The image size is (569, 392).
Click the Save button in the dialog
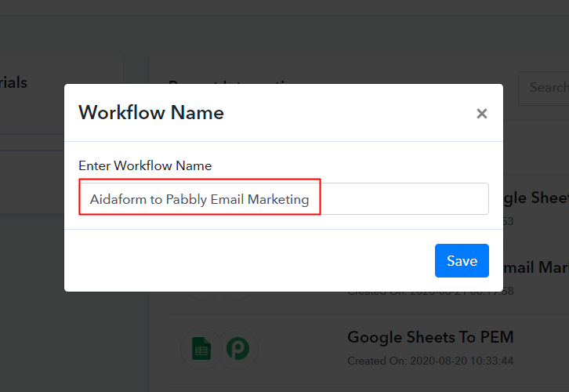coord(462,260)
